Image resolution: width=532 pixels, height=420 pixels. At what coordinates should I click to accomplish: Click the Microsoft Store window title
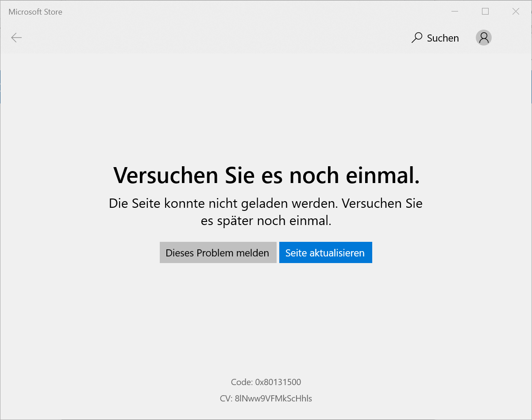pyautogui.click(x=35, y=12)
